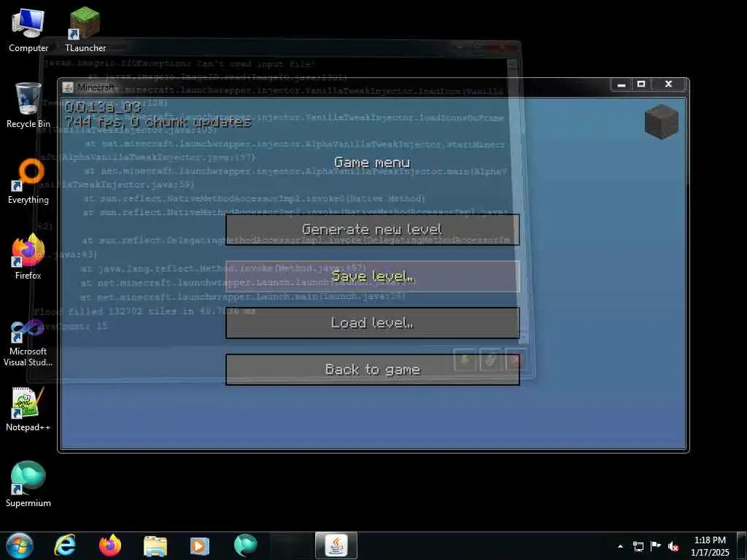Choose Save level.. in game menu
The image size is (747, 560).
373,276
